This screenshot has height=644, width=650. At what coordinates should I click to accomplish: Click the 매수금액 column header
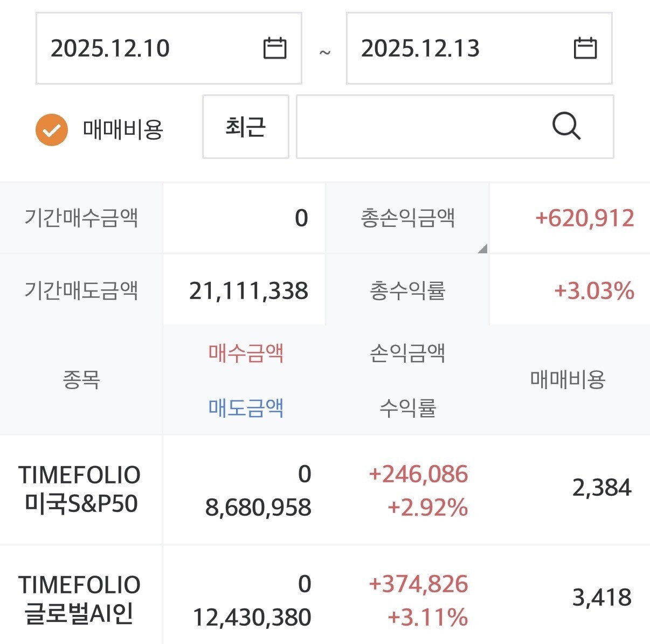(246, 353)
